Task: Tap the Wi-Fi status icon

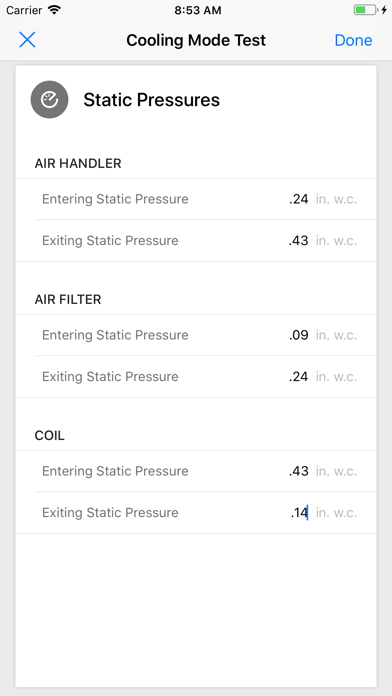Action: (x=55, y=10)
